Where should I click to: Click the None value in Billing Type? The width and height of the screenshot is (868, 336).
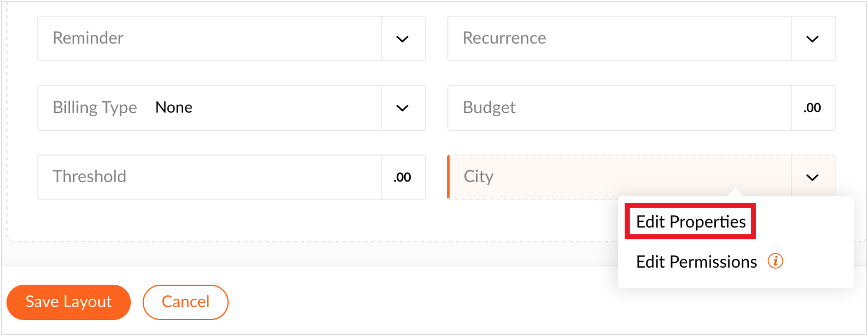tap(174, 108)
